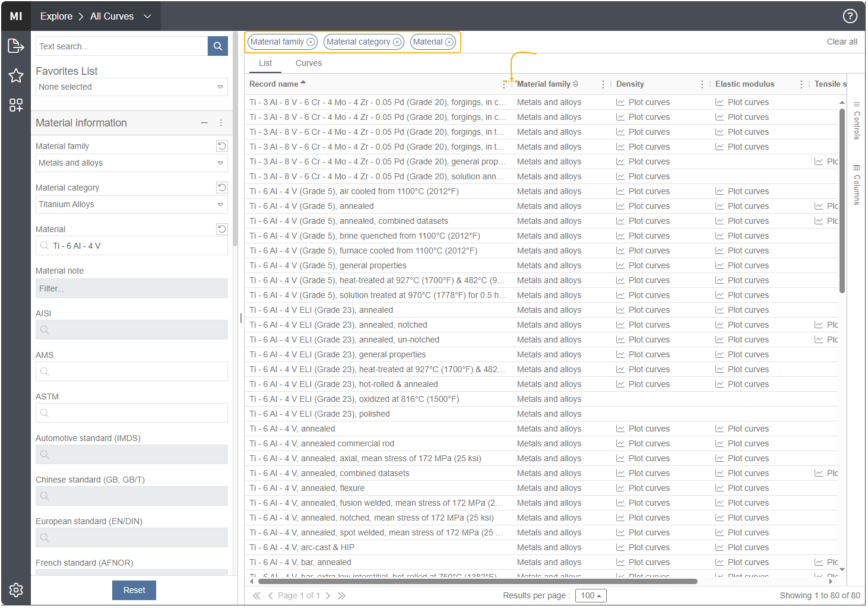Click the export icon in left sidebar
868x609 pixels.
coord(16,46)
